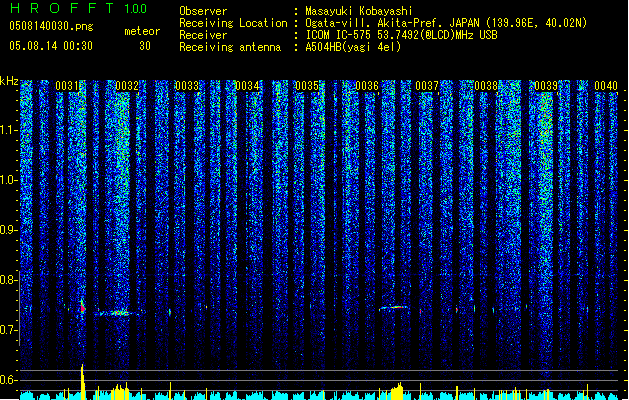Click the 0035 time marker
This screenshot has height=400, width=629.
[307, 86]
